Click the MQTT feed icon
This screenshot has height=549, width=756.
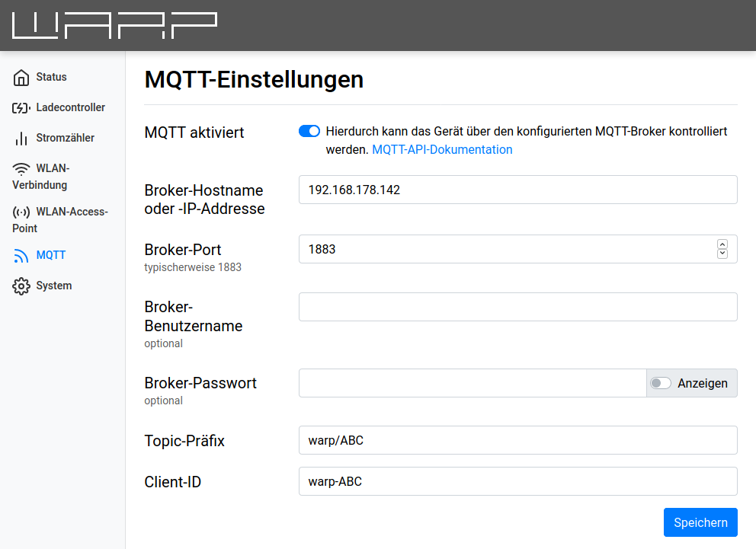click(21, 254)
